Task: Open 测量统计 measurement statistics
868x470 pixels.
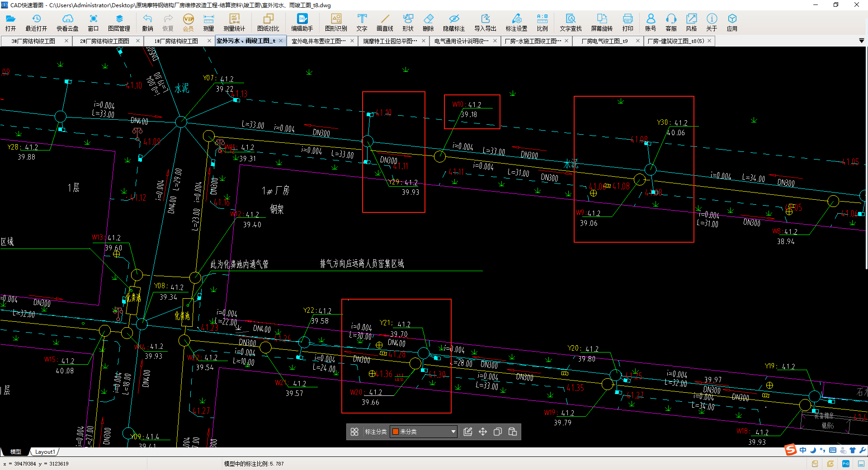Action: [234, 22]
